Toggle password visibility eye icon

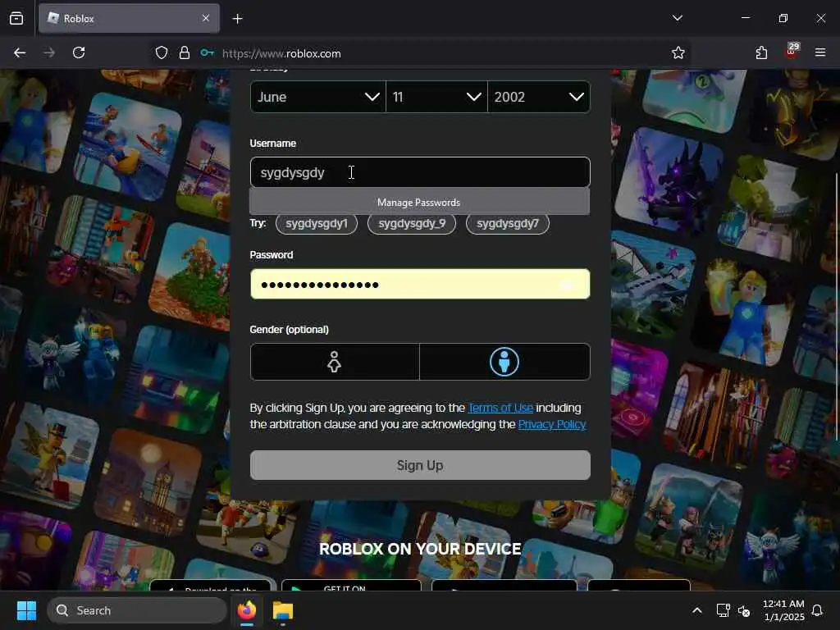pyautogui.click(x=568, y=285)
